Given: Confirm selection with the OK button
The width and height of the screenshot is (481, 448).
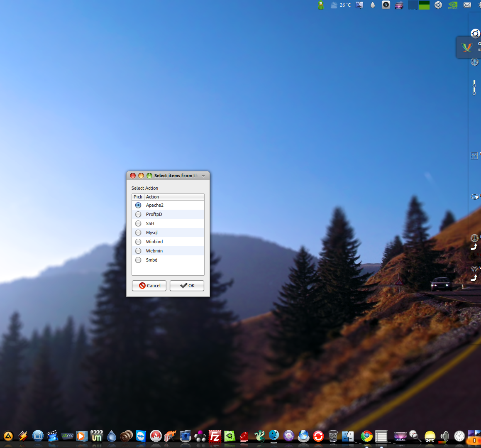Looking at the screenshot, I should pos(187,286).
